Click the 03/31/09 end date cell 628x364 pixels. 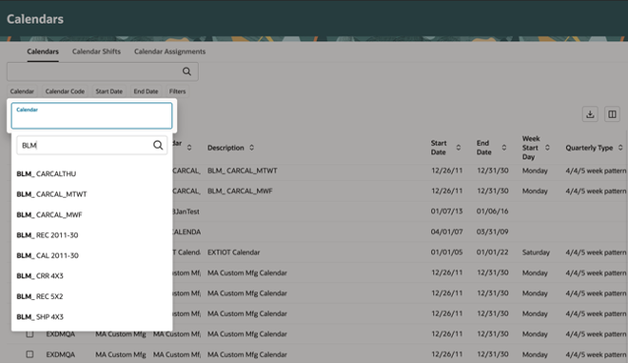pos(492,232)
